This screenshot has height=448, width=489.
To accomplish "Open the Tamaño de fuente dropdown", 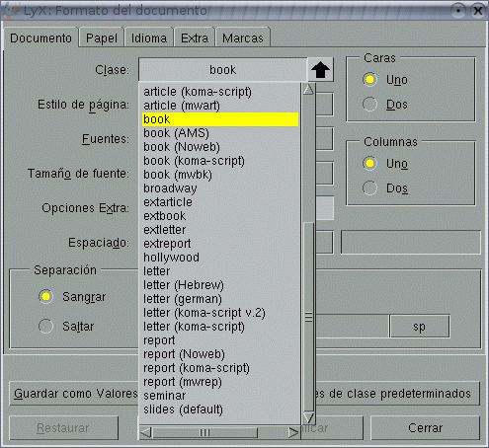I will (x=325, y=174).
